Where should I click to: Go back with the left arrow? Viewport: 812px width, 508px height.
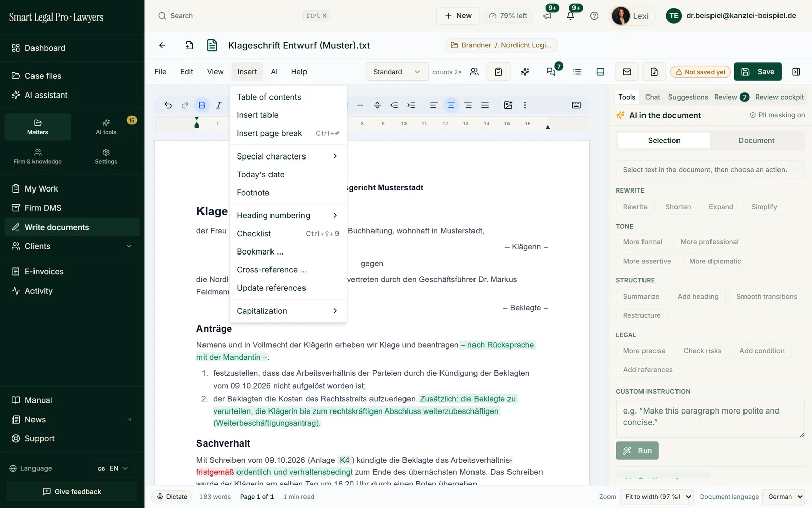coord(162,45)
